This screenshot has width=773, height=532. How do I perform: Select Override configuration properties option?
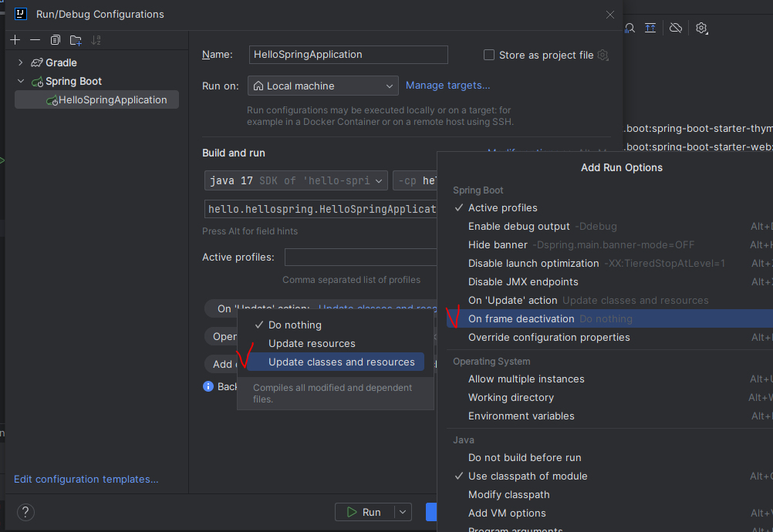tap(609, 338)
